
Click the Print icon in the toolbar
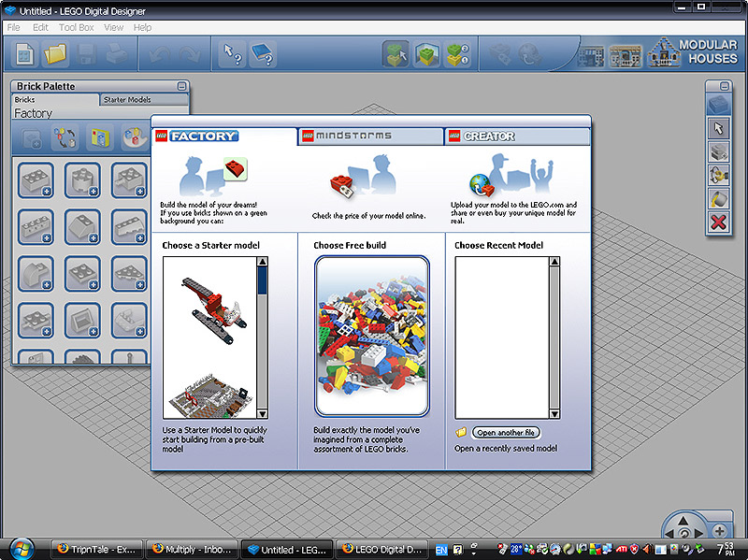116,54
